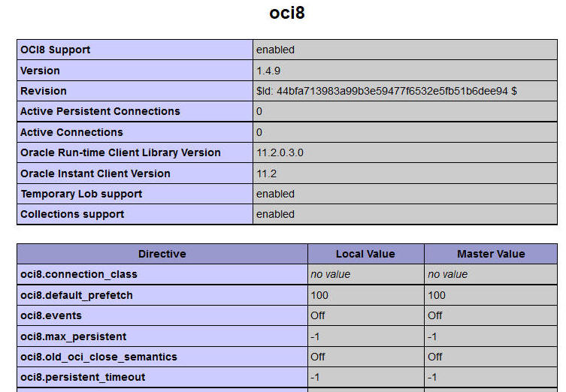The height and width of the screenshot is (392, 566).
Task: Click the Local Value column header
Action: point(365,254)
